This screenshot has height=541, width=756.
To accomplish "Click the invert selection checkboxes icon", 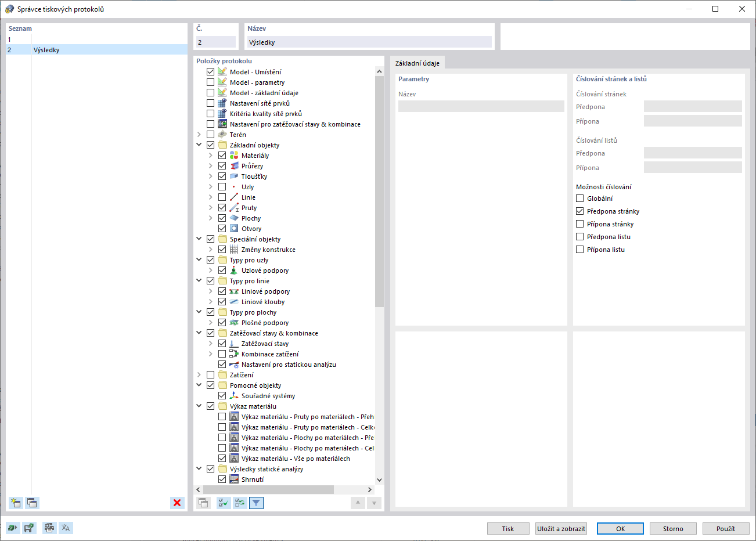I will [240, 503].
